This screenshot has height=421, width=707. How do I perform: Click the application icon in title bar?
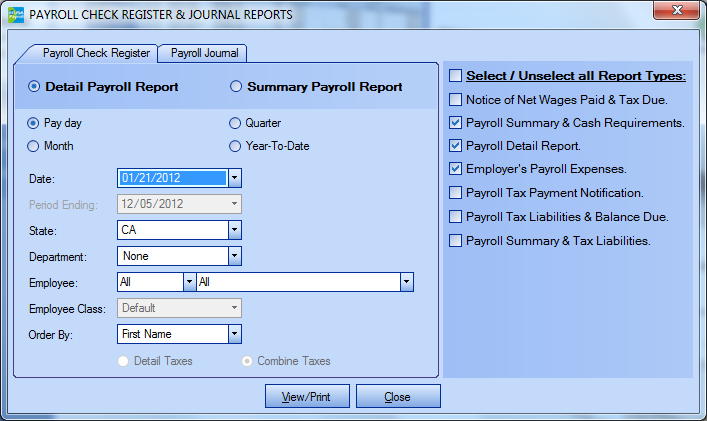16,15
